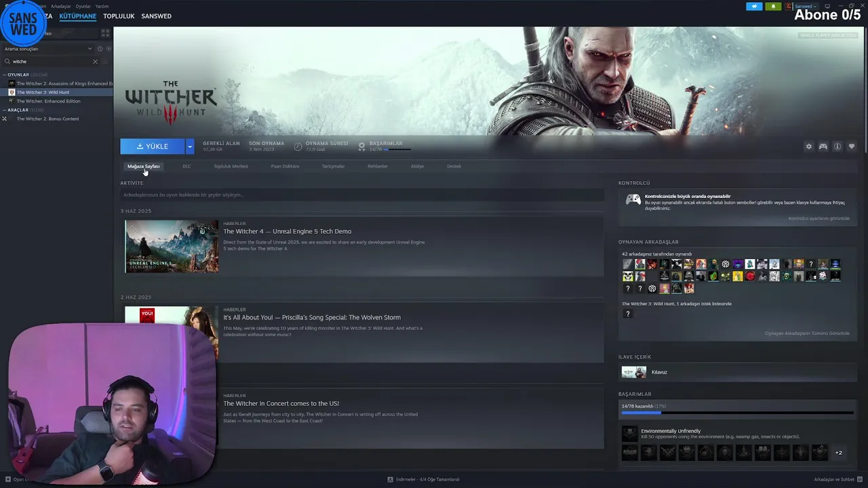
Task: Click the activity status text box
Action: point(362,195)
